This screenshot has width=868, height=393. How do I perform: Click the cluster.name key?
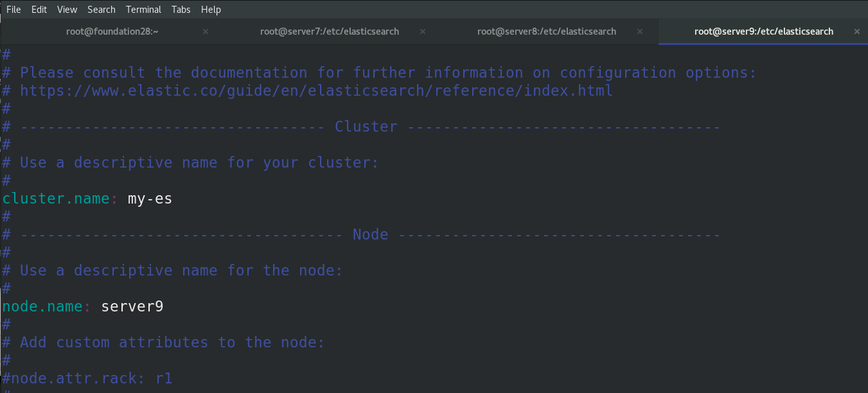(x=56, y=198)
